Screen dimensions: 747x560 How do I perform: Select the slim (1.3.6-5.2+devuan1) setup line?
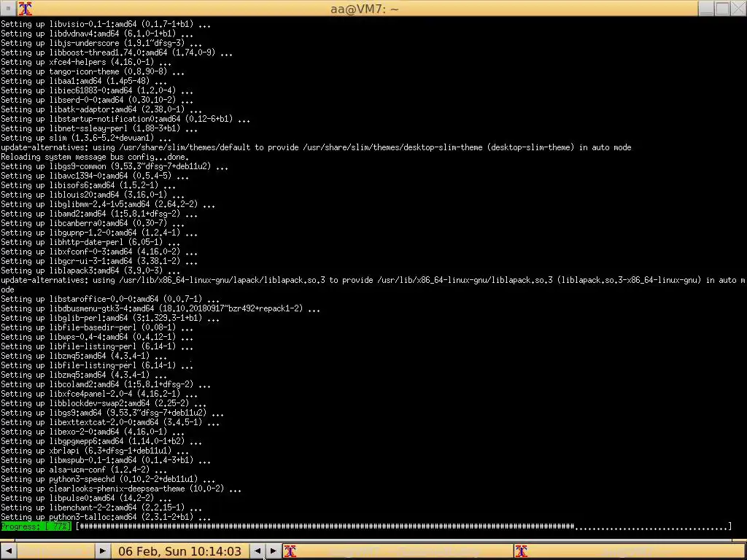86,138
